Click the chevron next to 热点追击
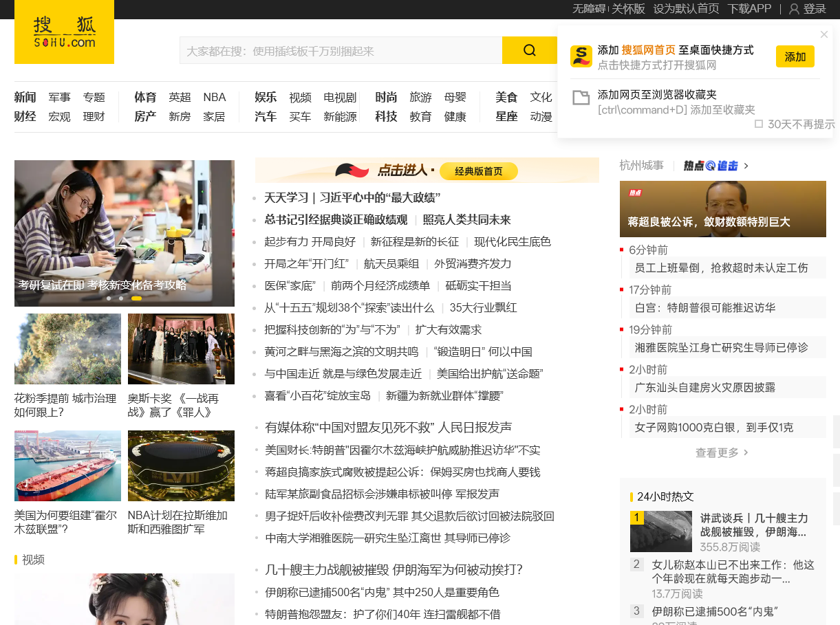 click(x=746, y=166)
